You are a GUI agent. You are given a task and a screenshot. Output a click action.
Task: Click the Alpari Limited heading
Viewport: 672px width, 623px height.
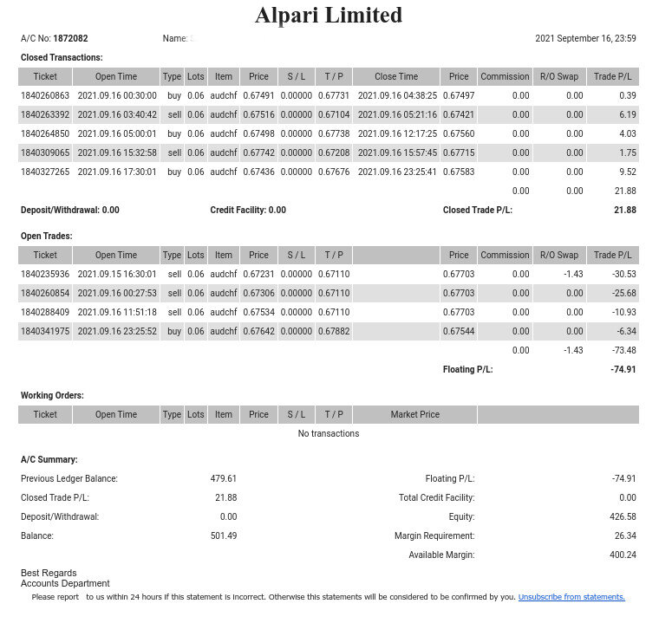pos(329,15)
